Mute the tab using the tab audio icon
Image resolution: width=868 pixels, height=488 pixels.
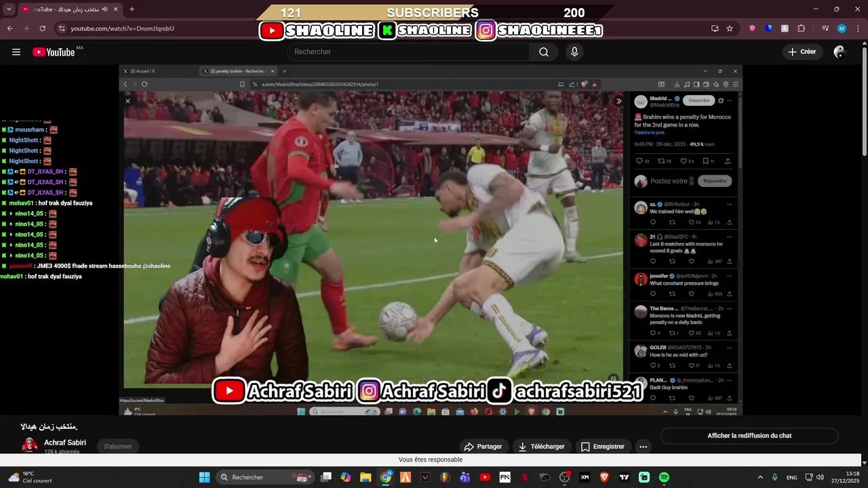click(104, 9)
